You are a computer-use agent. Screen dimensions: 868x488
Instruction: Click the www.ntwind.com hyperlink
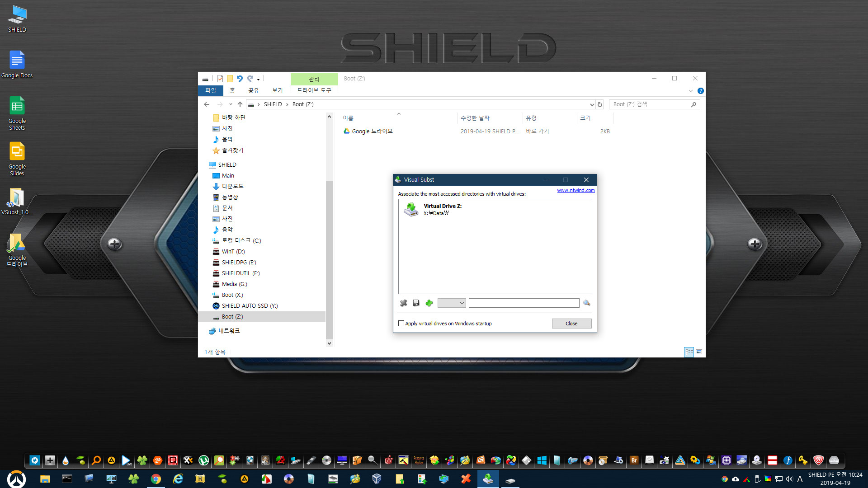point(574,190)
